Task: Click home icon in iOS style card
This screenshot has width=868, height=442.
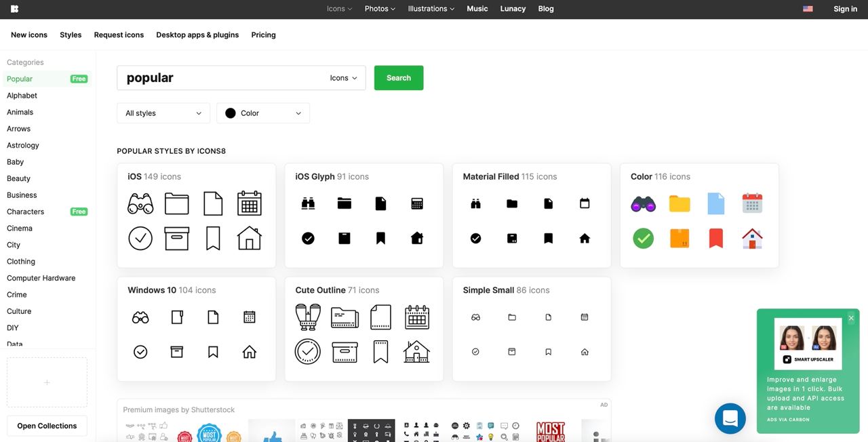Action: pos(250,238)
